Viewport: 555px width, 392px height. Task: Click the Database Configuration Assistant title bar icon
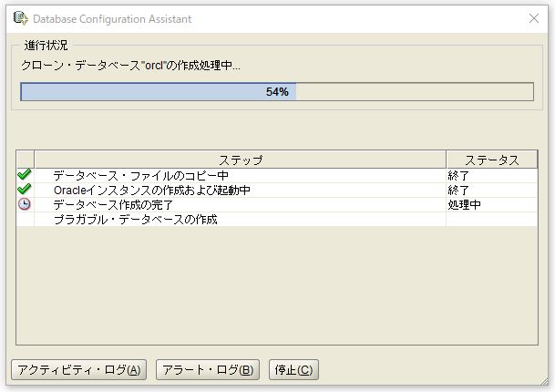[20, 18]
